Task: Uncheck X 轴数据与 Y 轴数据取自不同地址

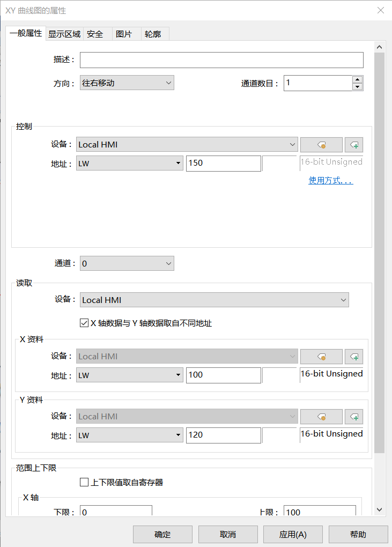Action: (x=84, y=323)
